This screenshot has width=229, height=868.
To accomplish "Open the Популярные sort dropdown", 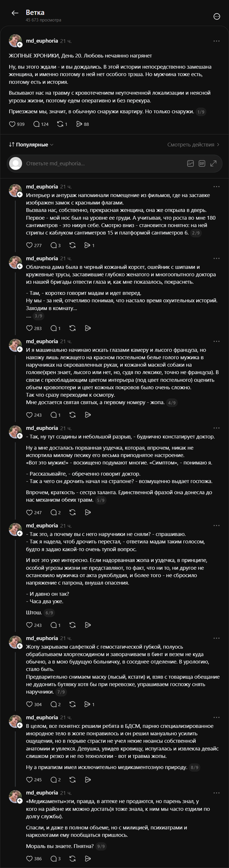I will 31,144.
